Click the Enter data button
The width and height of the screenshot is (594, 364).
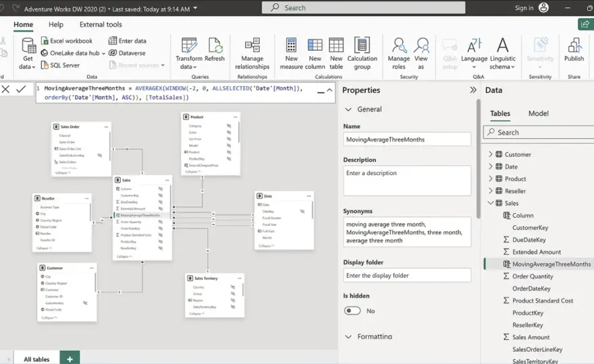click(128, 41)
